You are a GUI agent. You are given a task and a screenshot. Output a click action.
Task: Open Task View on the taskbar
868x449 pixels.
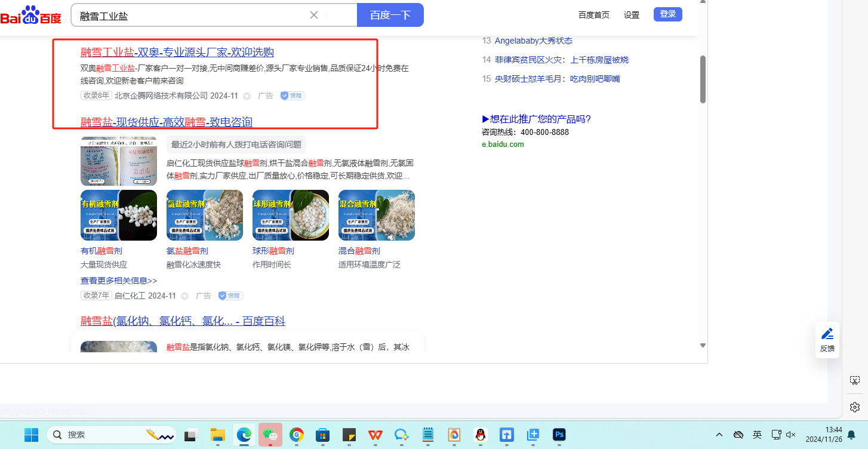click(x=191, y=435)
